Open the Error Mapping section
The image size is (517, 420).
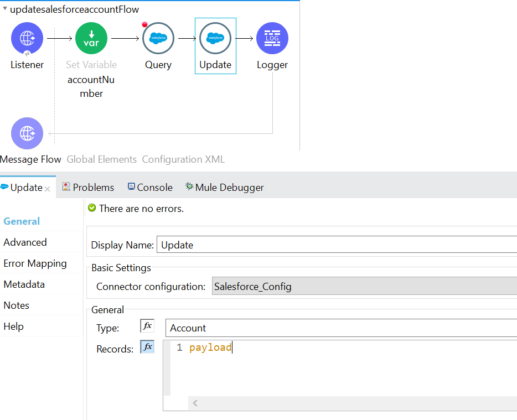(35, 263)
